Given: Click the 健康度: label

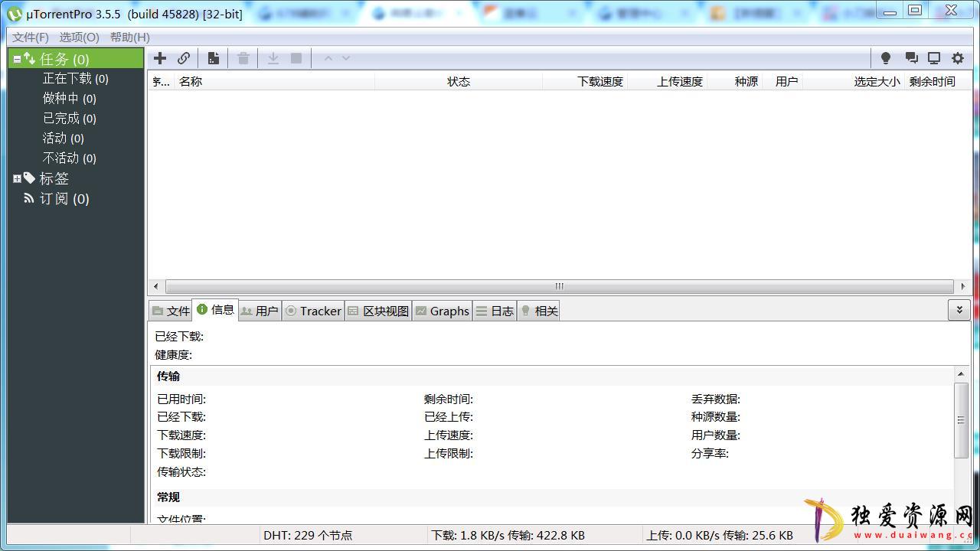Looking at the screenshot, I should coord(174,354).
